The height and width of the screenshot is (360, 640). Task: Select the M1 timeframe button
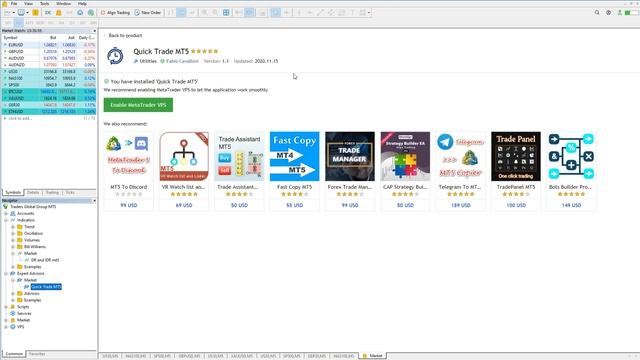(8, 23)
